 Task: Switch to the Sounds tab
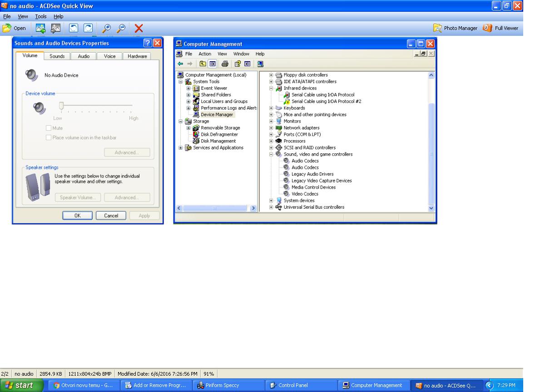point(57,56)
